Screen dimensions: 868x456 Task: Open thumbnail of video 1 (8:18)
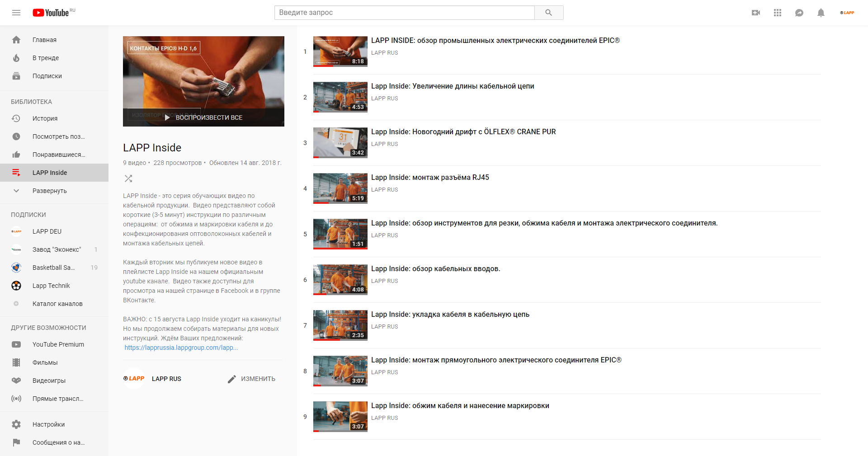coord(340,52)
